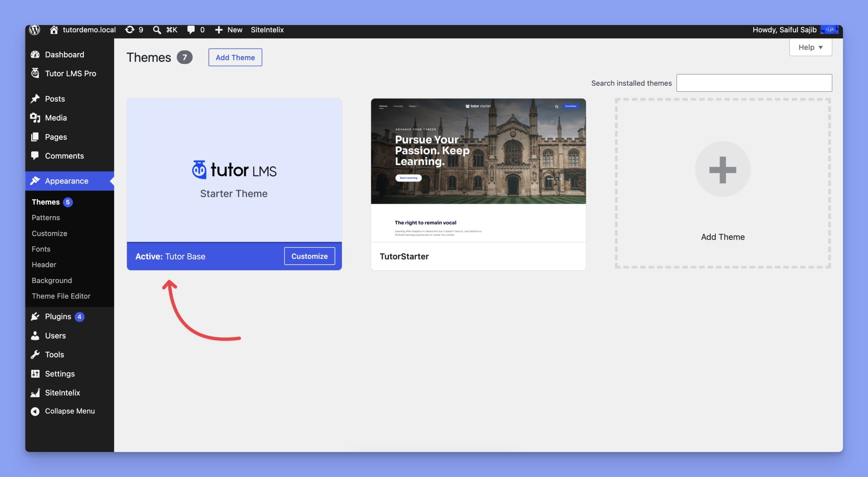Click the Add Theme label in dashed box
The image size is (868, 477).
pyautogui.click(x=723, y=237)
